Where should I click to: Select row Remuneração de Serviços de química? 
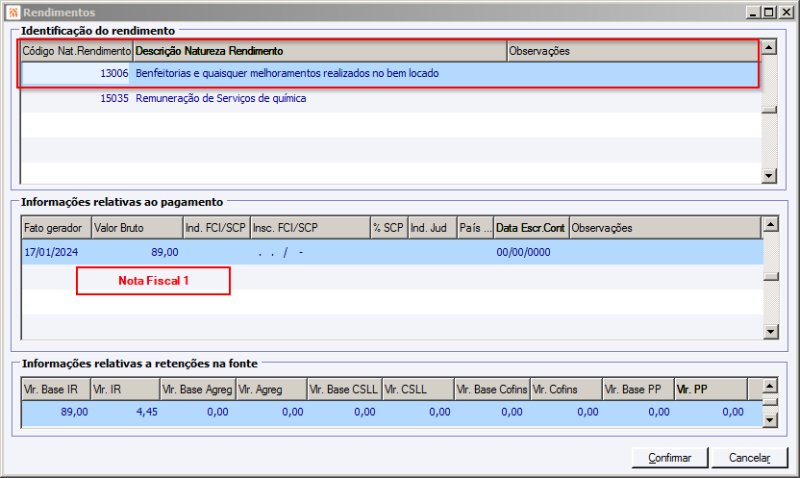click(390, 98)
